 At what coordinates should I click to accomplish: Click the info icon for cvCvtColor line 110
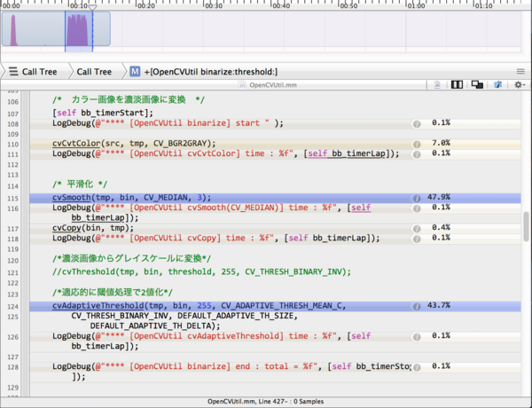[x=417, y=144]
